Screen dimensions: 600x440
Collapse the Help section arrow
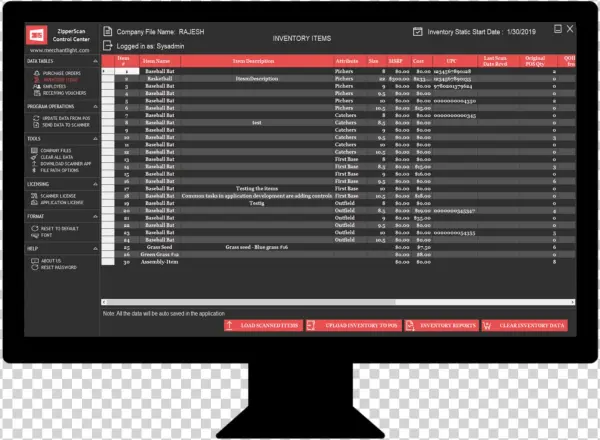click(x=95, y=249)
